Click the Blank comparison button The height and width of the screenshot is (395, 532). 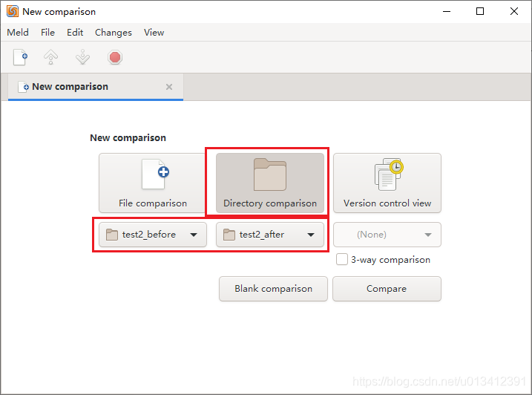(x=274, y=289)
